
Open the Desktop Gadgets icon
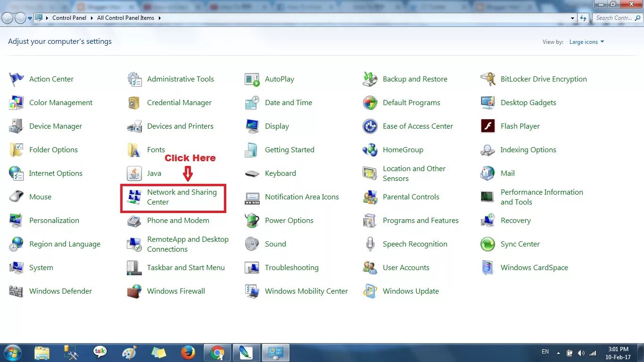tap(488, 103)
